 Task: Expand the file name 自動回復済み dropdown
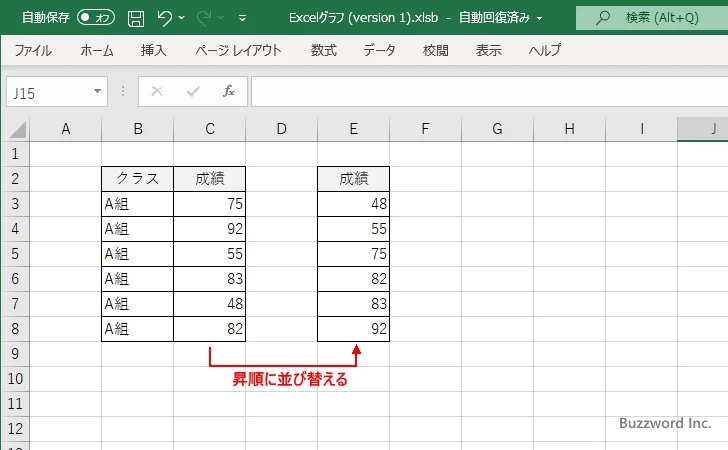(x=540, y=19)
